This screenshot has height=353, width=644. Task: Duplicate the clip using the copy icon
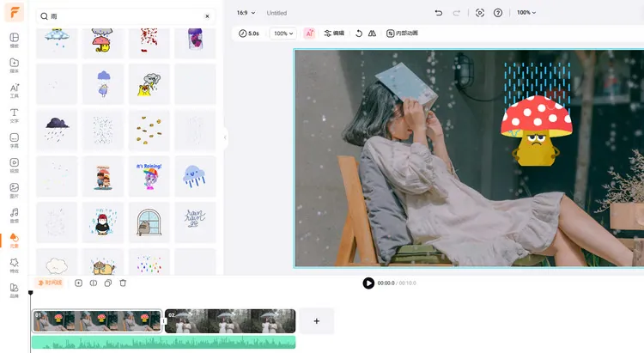click(x=108, y=283)
